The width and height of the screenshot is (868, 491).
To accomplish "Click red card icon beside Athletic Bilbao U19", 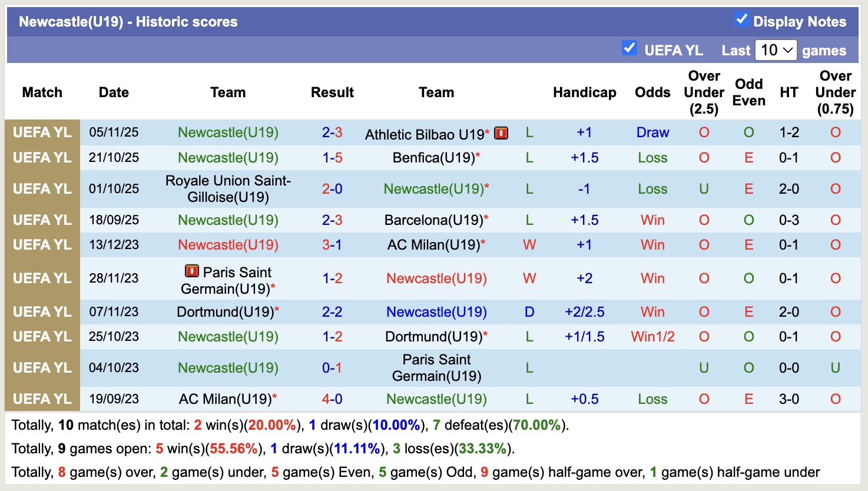I will click(x=501, y=133).
